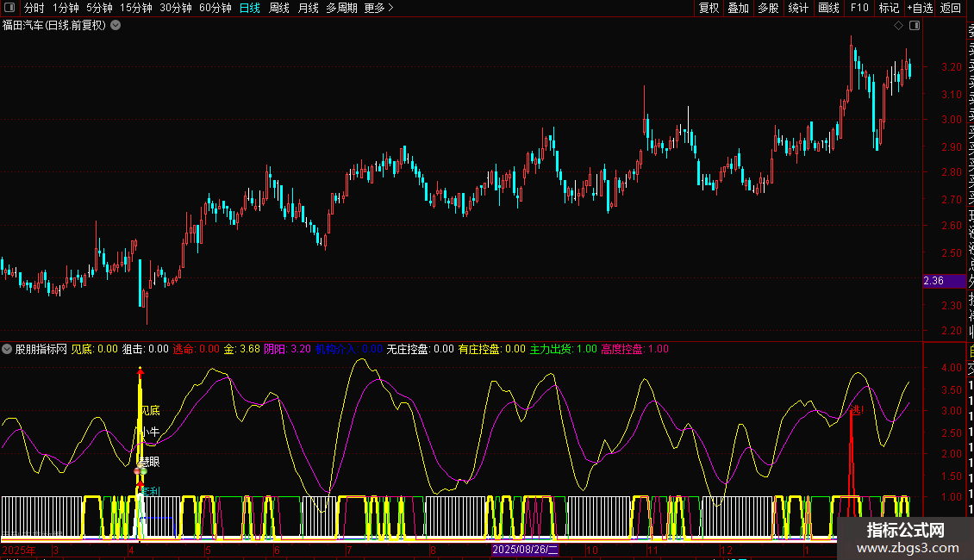Click the 见底 red arrow signal
Viewport: 974px width, 560px height.
point(140,372)
